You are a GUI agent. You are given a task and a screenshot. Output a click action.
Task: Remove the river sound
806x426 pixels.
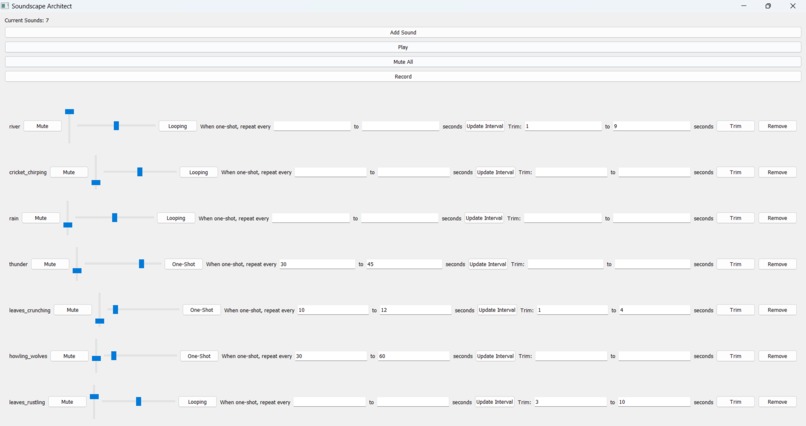777,126
